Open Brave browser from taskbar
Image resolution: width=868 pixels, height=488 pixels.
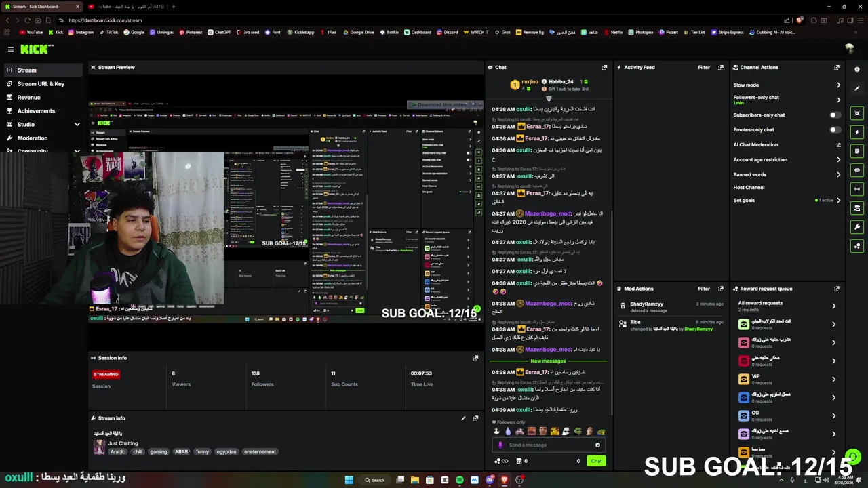(504, 480)
